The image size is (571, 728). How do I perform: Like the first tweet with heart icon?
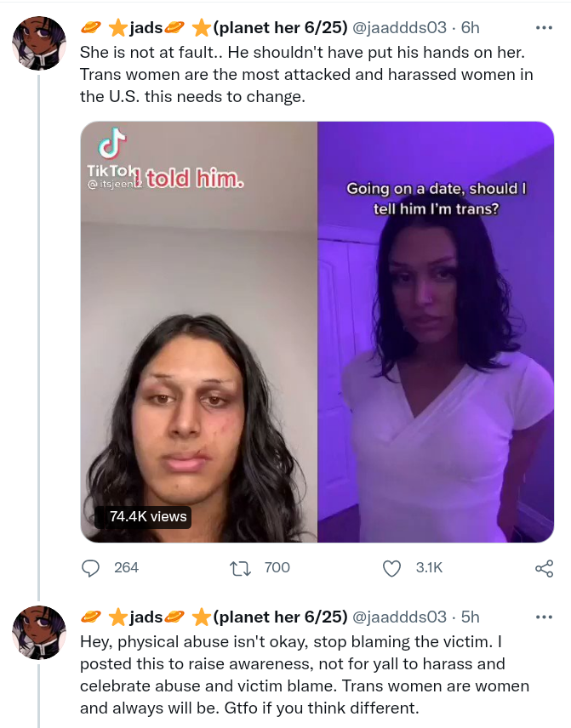pos(391,568)
